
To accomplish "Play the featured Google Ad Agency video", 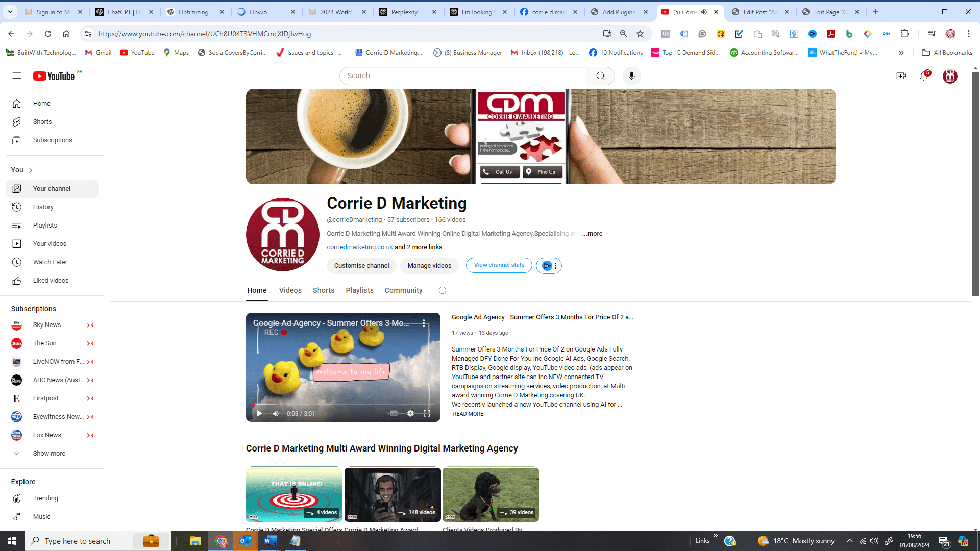I will point(259,413).
